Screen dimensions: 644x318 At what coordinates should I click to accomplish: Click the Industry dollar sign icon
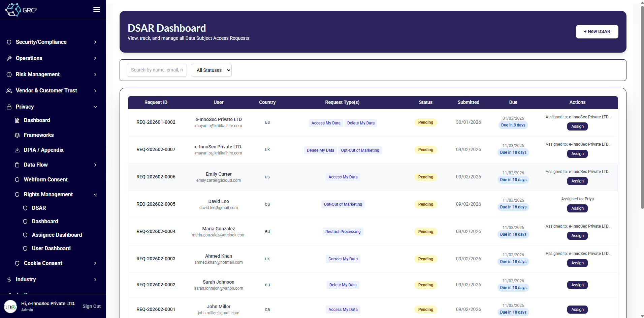pos(9,280)
